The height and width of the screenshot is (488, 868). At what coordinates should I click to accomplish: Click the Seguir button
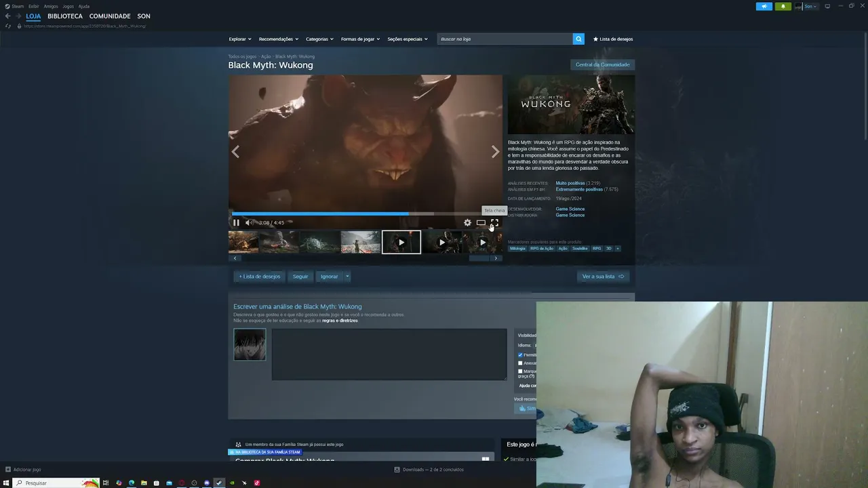(x=300, y=277)
